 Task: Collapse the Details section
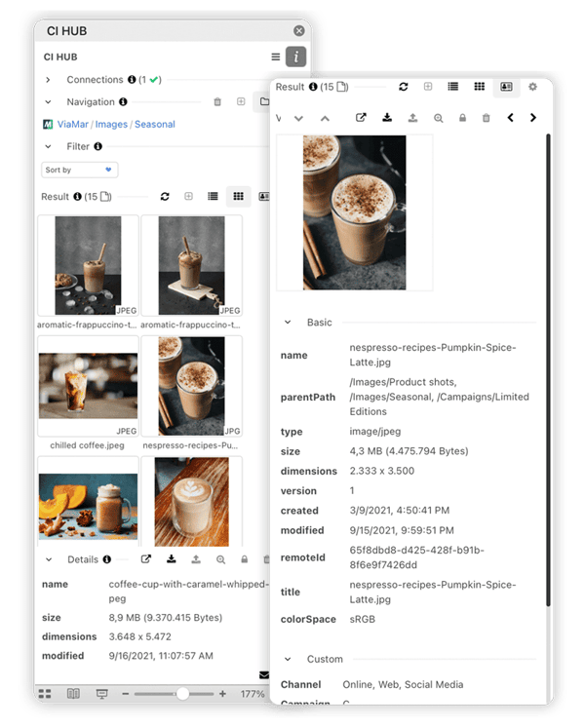click(x=49, y=559)
